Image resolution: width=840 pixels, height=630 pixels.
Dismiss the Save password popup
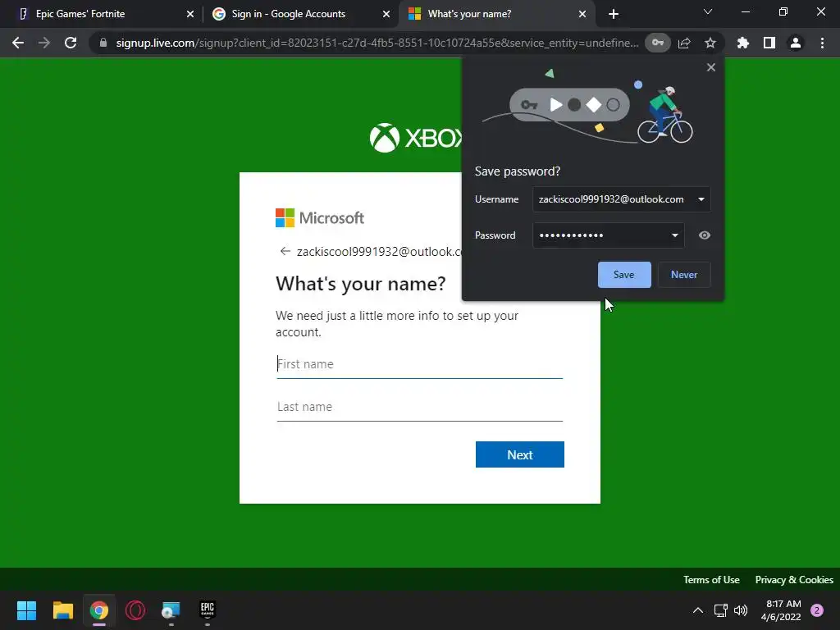click(711, 67)
